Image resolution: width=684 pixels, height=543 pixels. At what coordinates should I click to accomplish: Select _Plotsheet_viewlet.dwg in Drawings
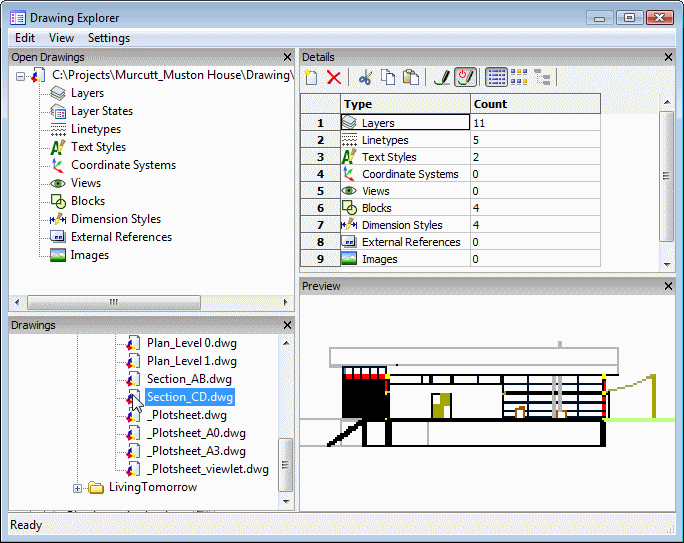click(208, 469)
